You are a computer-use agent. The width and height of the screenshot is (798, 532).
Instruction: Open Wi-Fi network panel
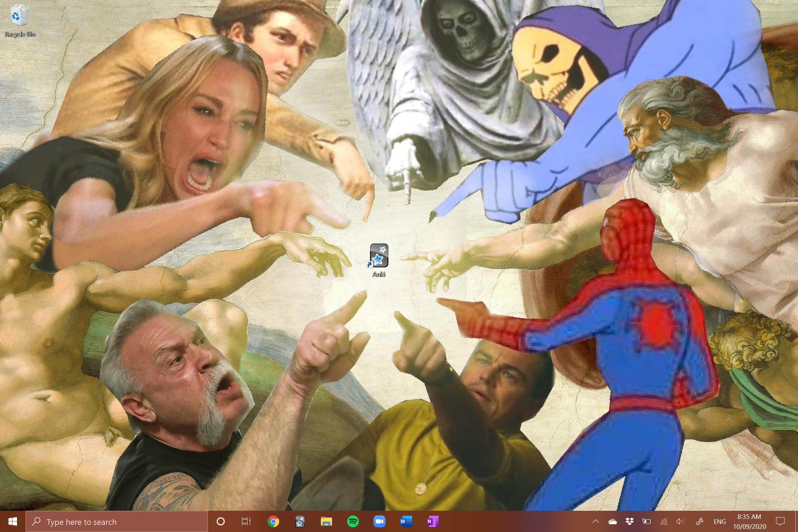[x=664, y=521]
